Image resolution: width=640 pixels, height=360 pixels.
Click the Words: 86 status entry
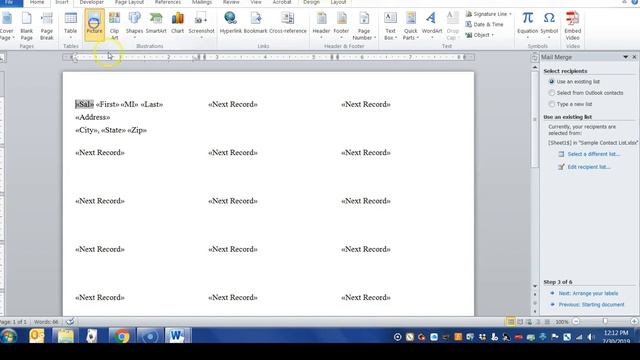click(46, 322)
